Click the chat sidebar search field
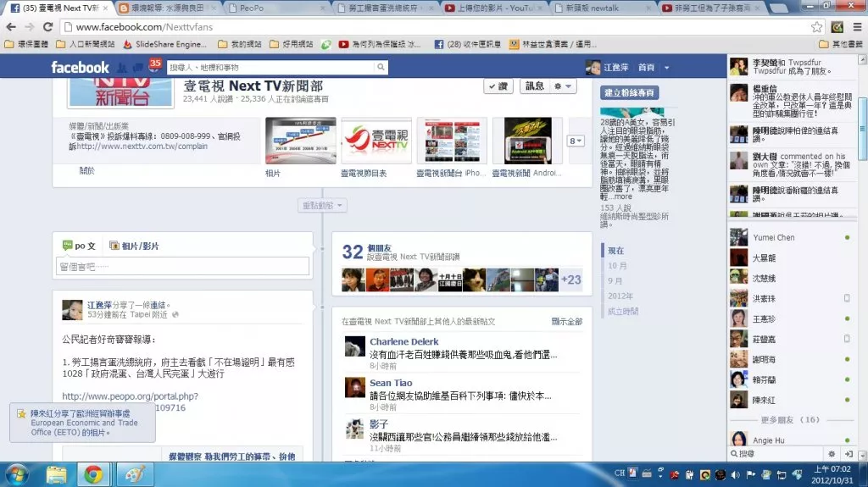Viewport: 868px width, 487px height. pyautogui.click(x=776, y=454)
